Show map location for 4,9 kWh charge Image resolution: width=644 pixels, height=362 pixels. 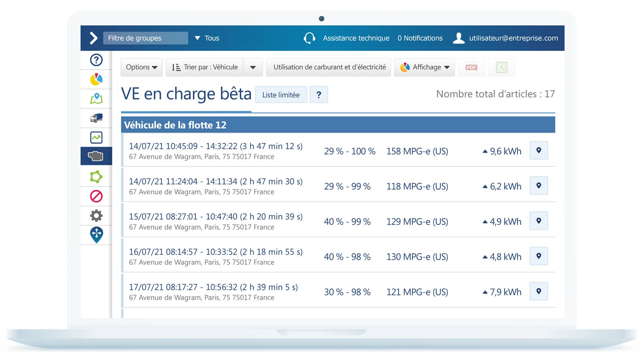point(539,221)
